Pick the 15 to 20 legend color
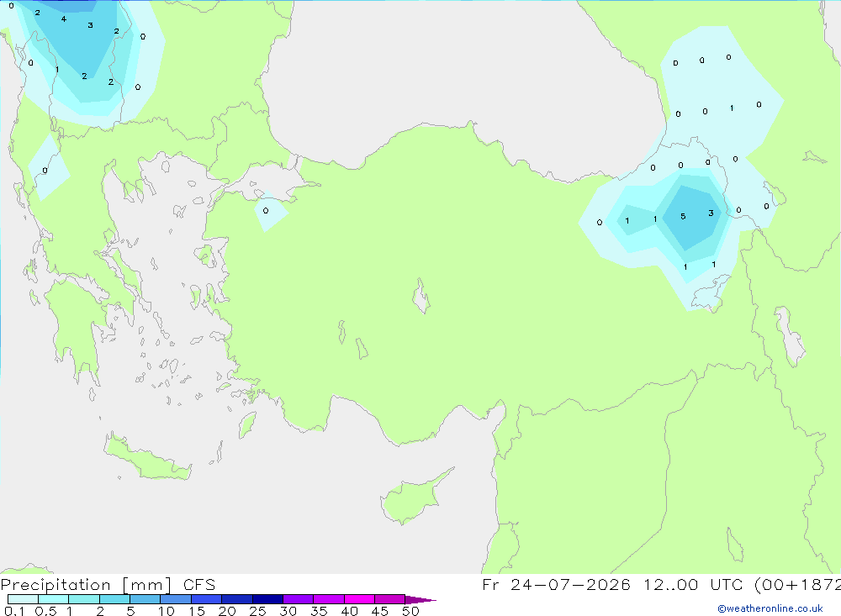Viewport: 841px width, 616px height. (x=207, y=599)
